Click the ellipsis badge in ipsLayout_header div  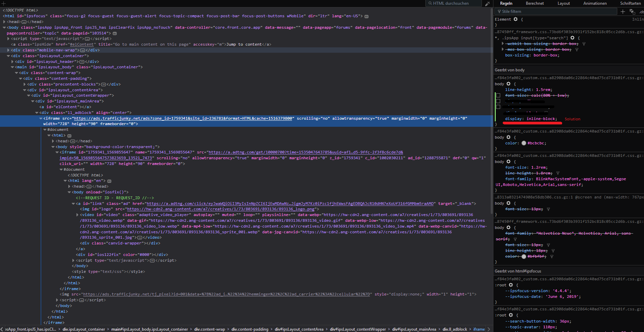point(82,62)
